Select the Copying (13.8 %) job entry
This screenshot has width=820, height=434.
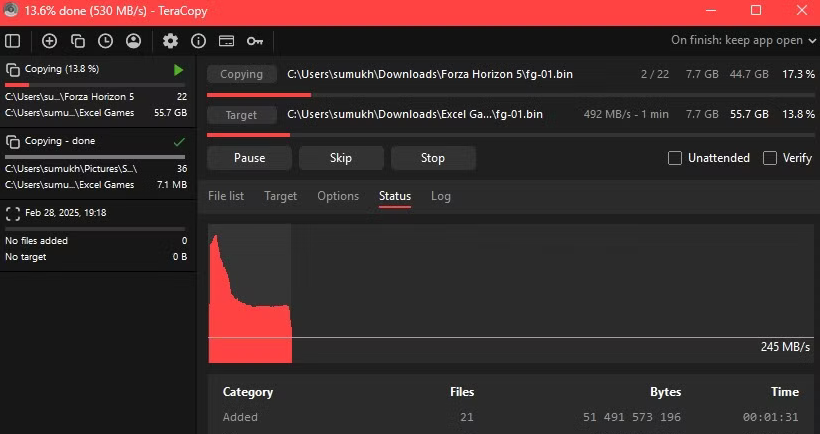coord(98,91)
